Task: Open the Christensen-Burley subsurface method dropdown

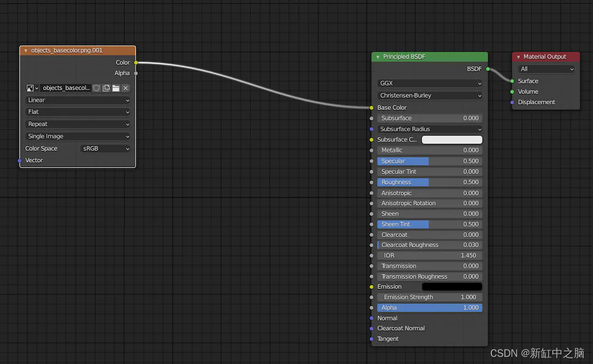Action: point(429,96)
